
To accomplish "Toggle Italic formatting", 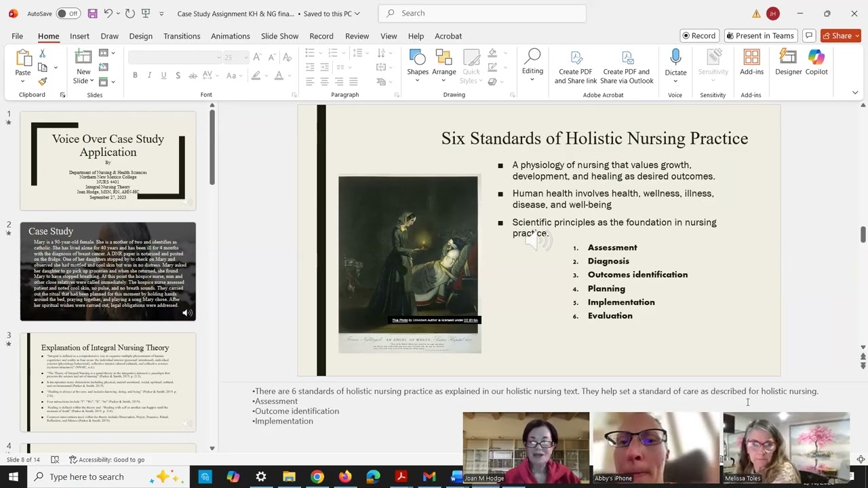I will (x=149, y=75).
